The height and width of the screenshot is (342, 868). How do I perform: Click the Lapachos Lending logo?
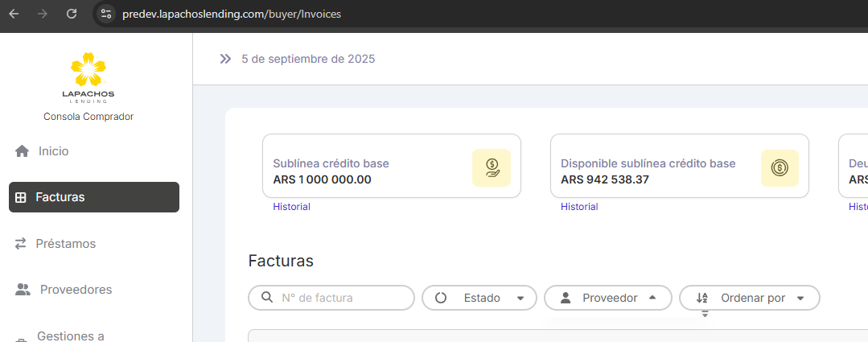tap(88, 77)
